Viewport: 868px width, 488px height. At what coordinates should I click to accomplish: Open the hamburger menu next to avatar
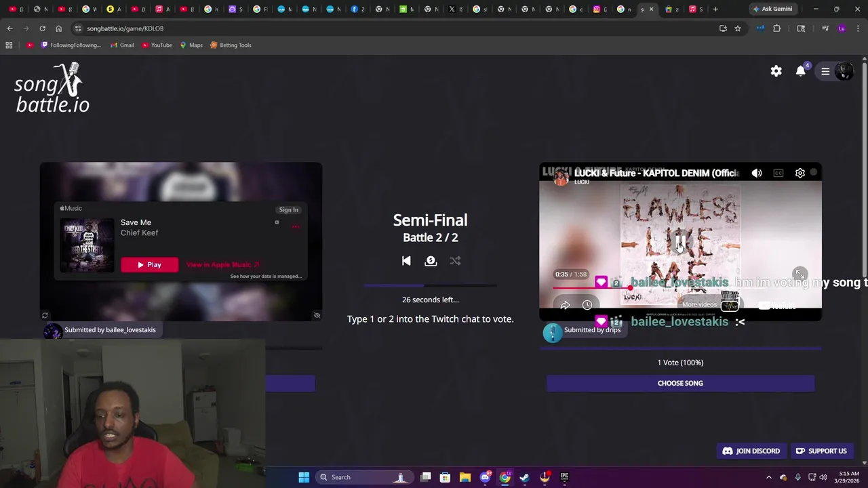[x=825, y=71]
